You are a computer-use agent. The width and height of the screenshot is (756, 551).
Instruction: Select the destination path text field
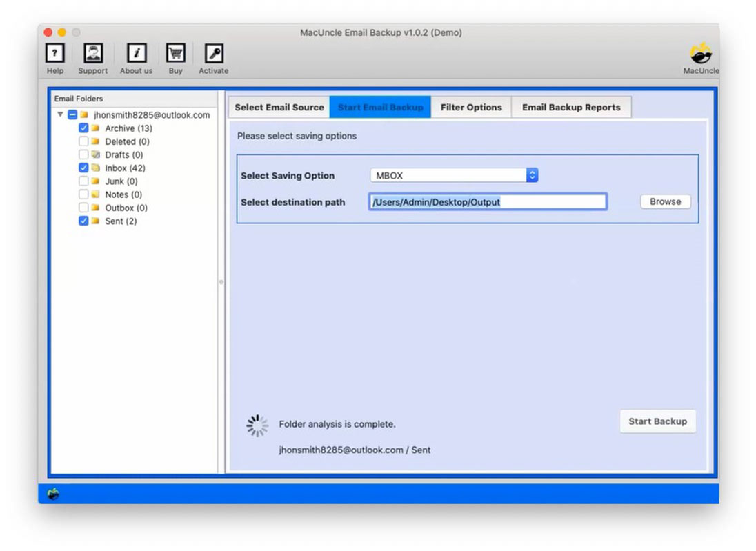(x=487, y=201)
